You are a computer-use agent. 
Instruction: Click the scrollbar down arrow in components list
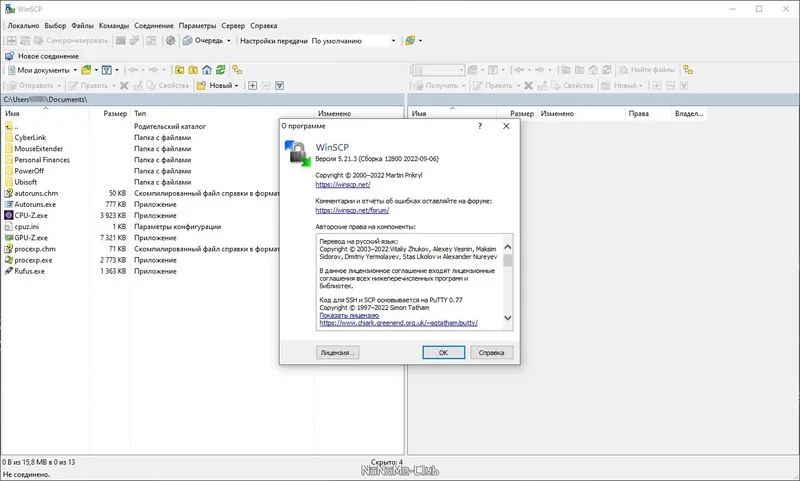click(x=508, y=318)
